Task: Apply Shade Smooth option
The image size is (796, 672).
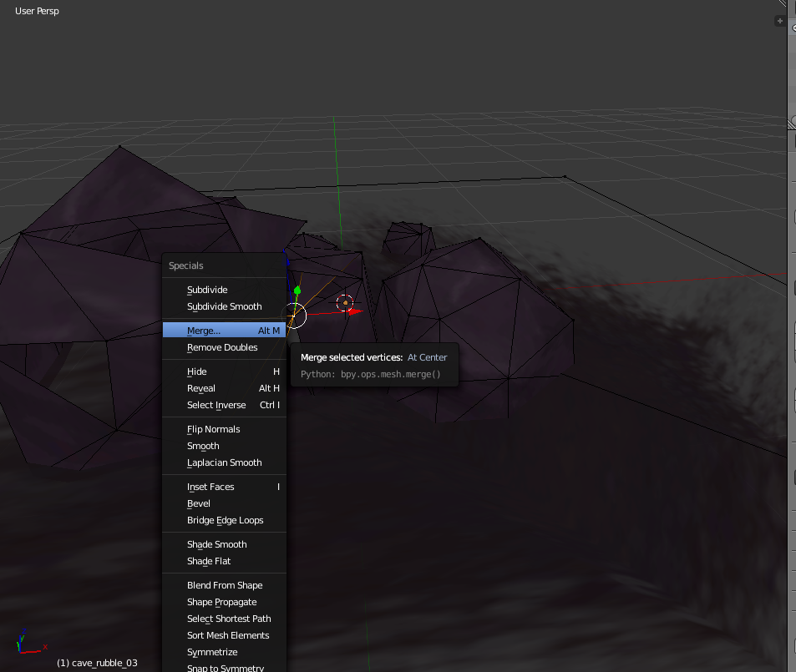Action: click(x=224, y=544)
